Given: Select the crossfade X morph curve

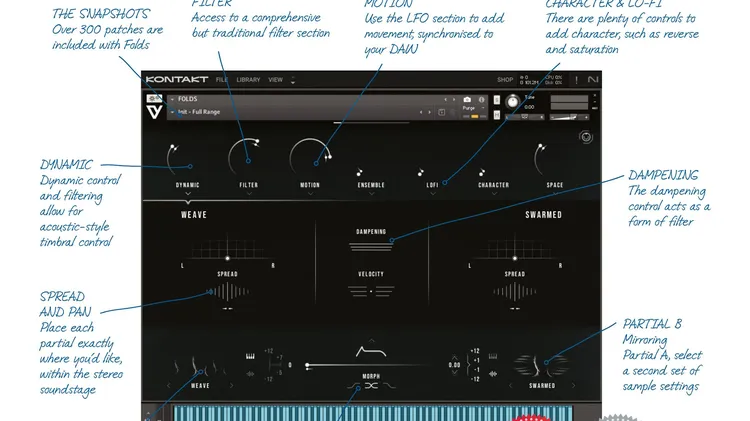Looking at the screenshot, I should 371,386.
